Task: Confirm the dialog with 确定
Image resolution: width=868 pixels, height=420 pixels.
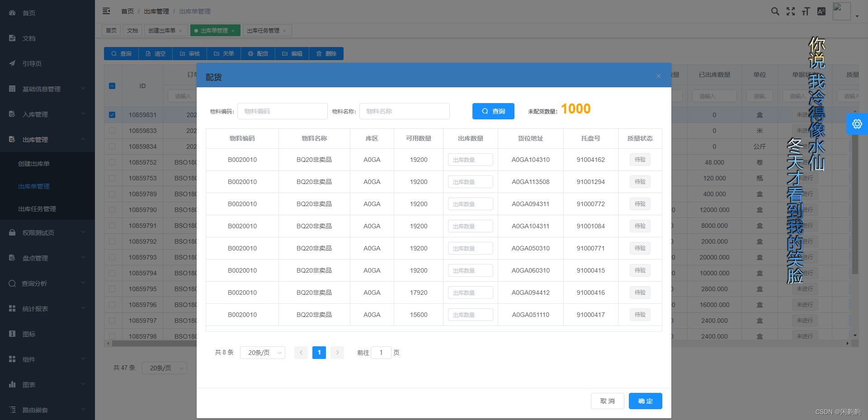Action: coord(646,401)
